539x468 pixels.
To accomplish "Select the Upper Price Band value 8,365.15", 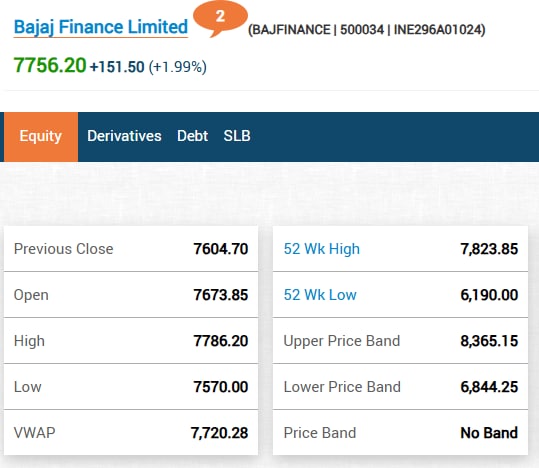I will click(x=489, y=341).
